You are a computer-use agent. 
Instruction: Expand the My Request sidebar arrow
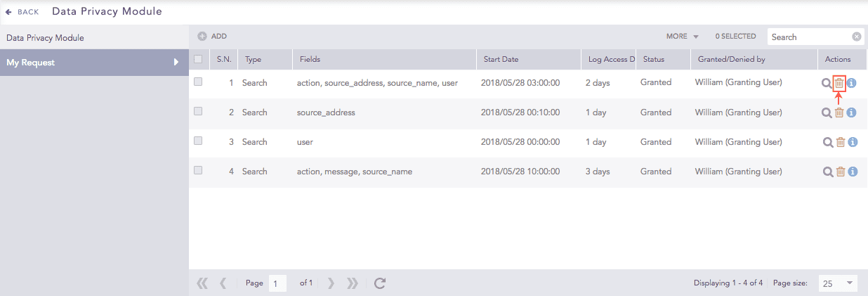tap(176, 63)
